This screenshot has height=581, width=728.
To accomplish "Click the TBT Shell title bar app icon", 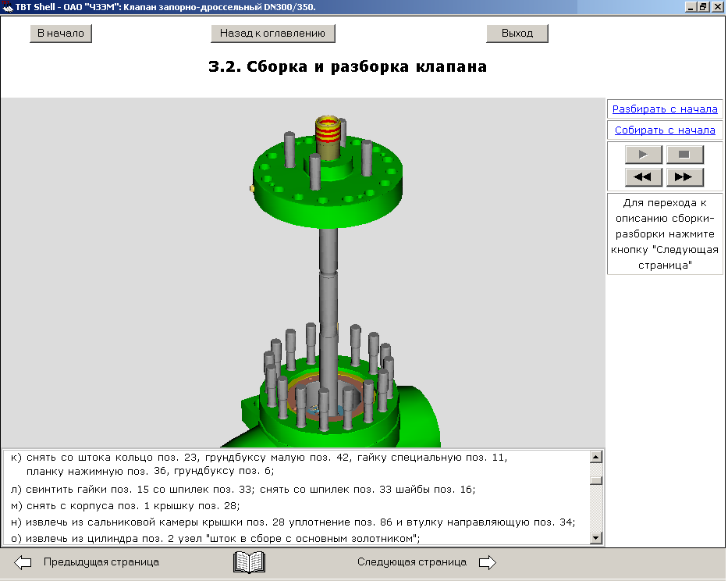I will [7, 6].
